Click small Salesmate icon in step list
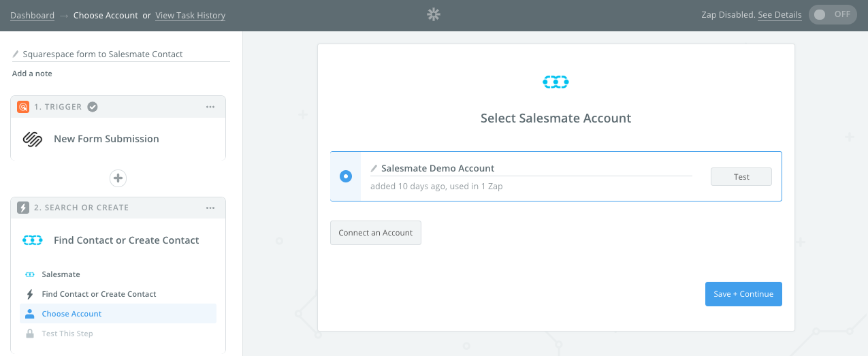Viewport: 868px width, 356px height. click(x=29, y=274)
